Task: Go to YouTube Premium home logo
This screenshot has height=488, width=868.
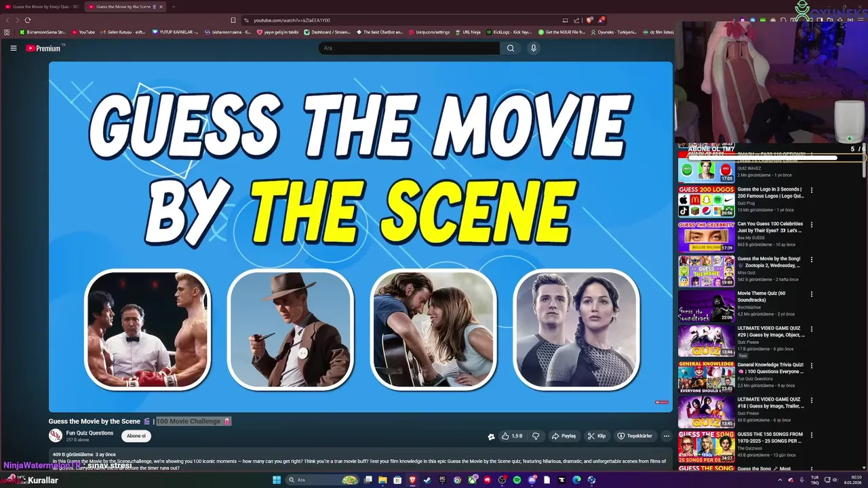Action: (45, 48)
